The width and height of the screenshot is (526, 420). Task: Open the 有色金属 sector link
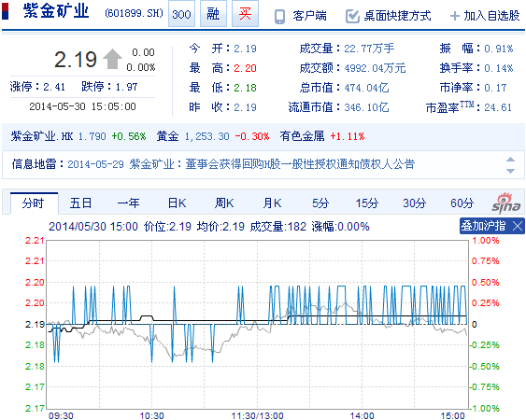303,136
